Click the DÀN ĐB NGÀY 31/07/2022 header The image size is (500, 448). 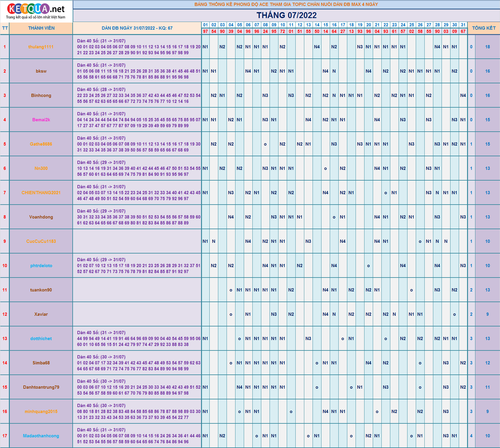point(137,28)
